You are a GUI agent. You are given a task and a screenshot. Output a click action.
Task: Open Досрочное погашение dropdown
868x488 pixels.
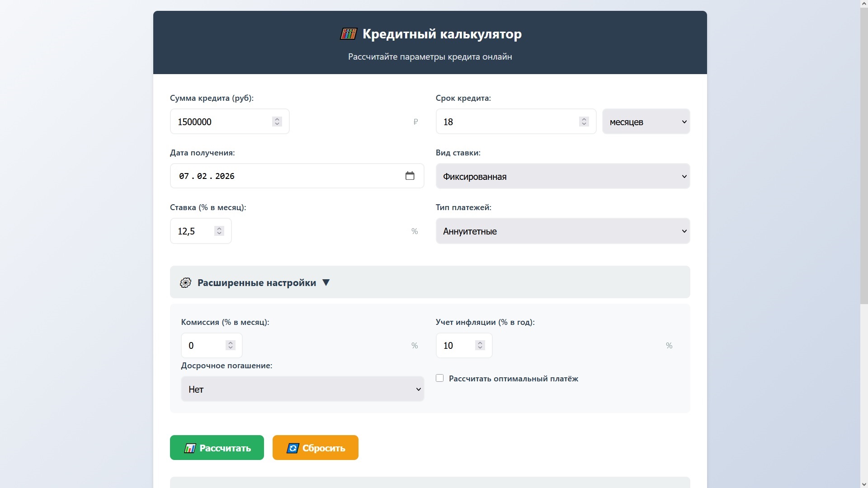coord(302,389)
